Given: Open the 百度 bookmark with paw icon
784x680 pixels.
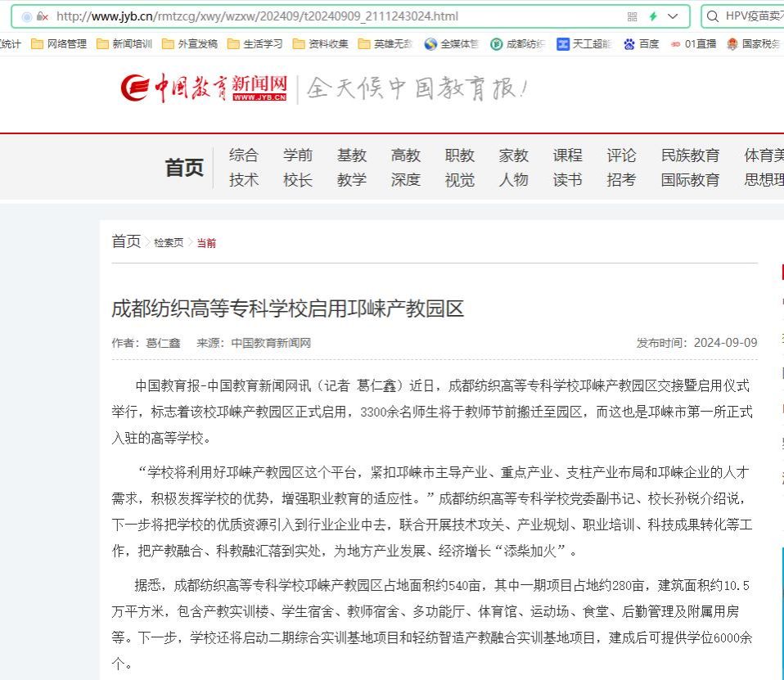Looking at the screenshot, I should (x=641, y=44).
